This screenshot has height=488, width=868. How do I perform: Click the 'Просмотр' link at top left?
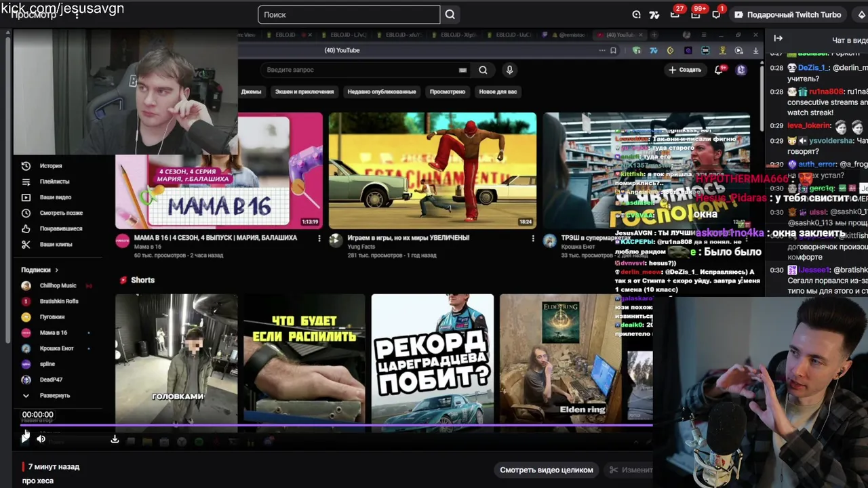(33, 15)
